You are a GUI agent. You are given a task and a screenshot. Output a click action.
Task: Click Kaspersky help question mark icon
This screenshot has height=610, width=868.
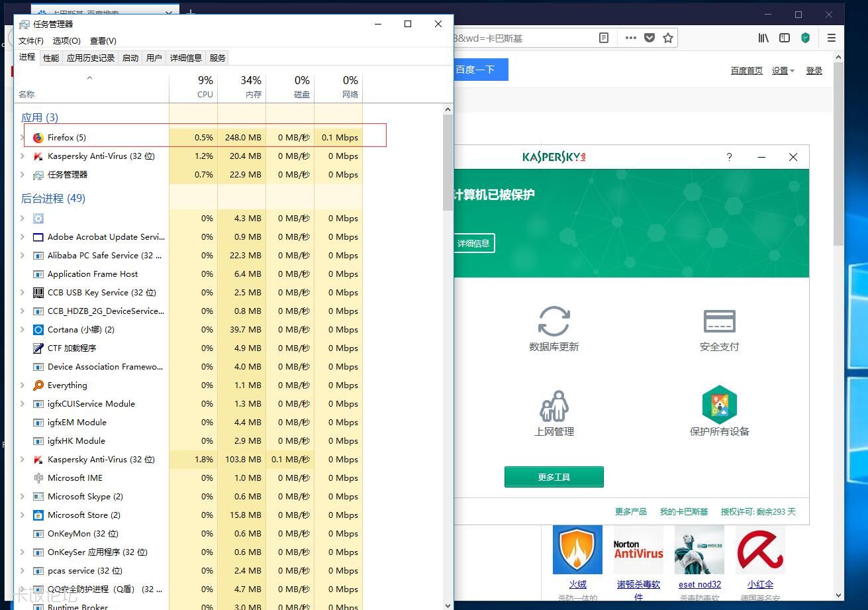click(729, 157)
